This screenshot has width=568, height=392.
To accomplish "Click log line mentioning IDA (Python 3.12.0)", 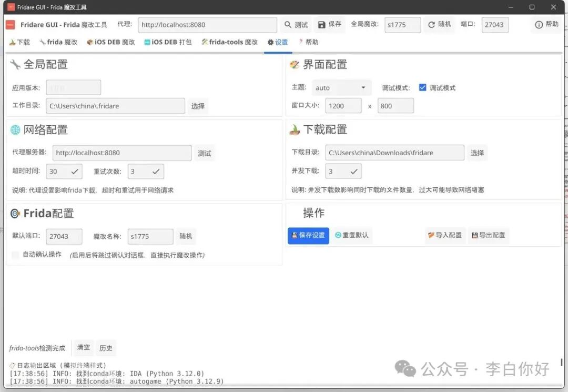I will tap(107, 374).
